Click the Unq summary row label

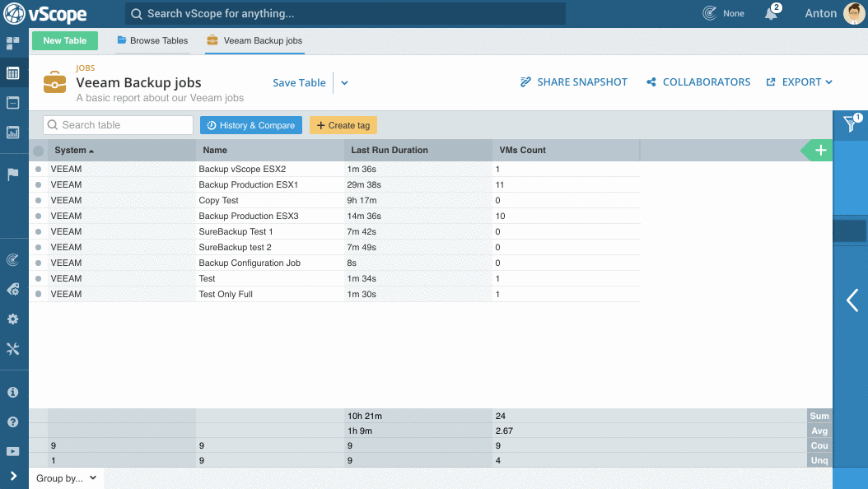coord(819,460)
